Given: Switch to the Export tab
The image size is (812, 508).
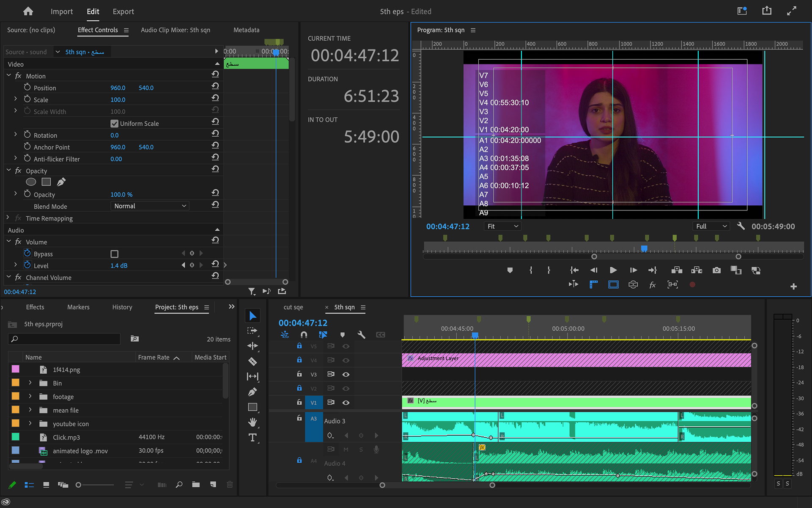Looking at the screenshot, I should pyautogui.click(x=123, y=11).
